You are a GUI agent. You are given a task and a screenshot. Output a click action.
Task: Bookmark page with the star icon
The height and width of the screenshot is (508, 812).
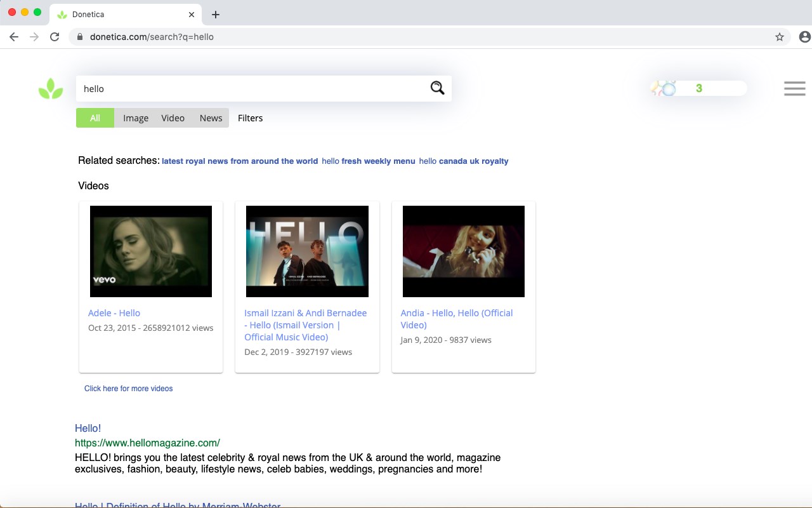[780, 37]
